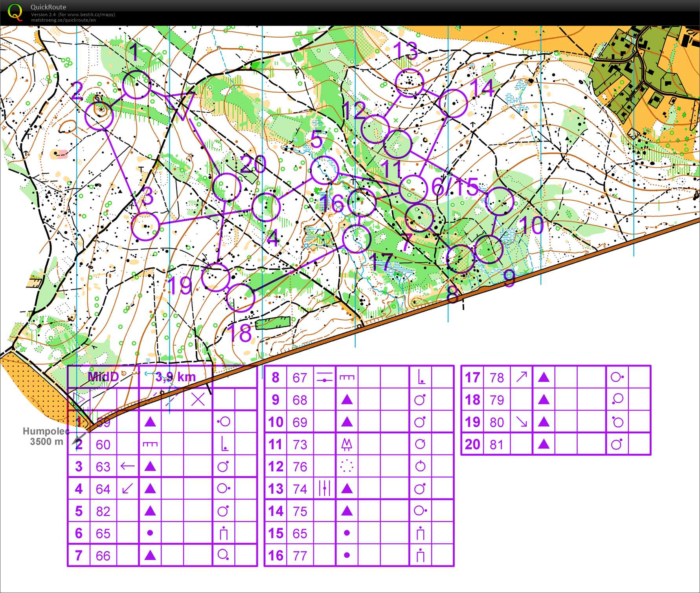Click the northeast arrow in description row 17

pyautogui.click(x=521, y=377)
